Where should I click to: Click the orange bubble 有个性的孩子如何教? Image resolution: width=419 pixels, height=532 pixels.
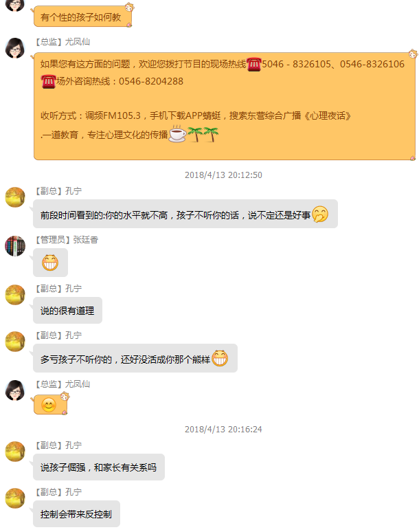click(x=82, y=16)
